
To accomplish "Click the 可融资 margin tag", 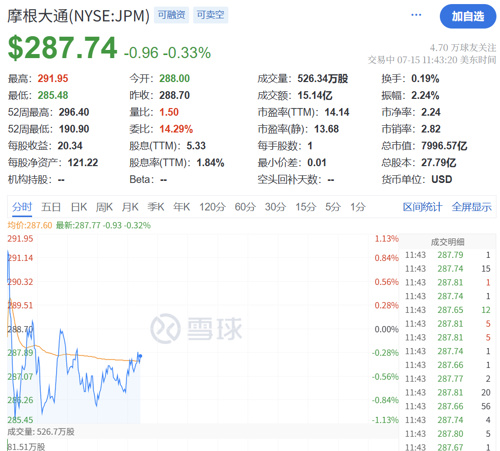I will 171,15.
